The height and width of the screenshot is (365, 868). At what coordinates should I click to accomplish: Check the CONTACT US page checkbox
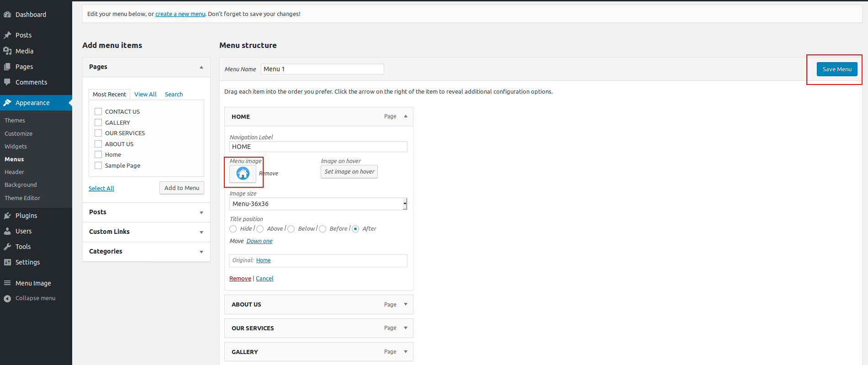coord(98,111)
